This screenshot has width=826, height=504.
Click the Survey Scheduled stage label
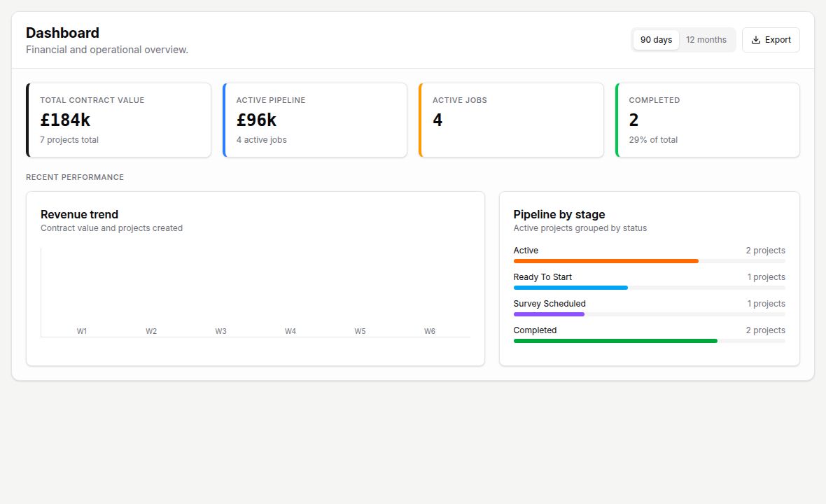pyautogui.click(x=549, y=304)
